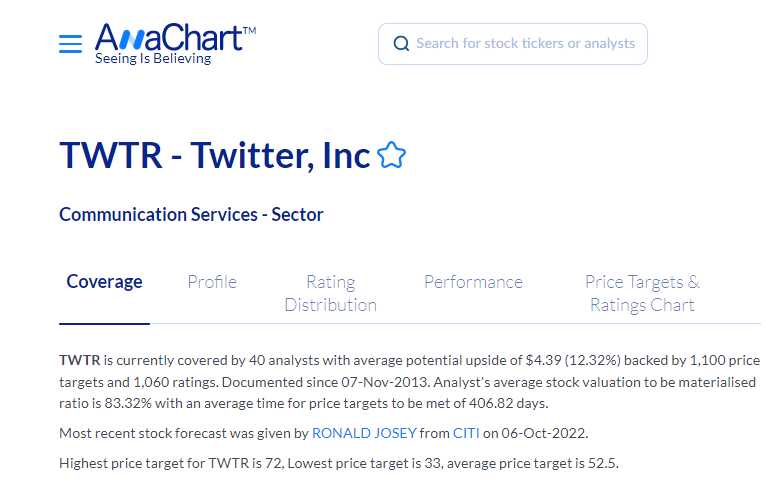Select the Coverage tab
The image size is (781, 493).
tap(104, 282)
